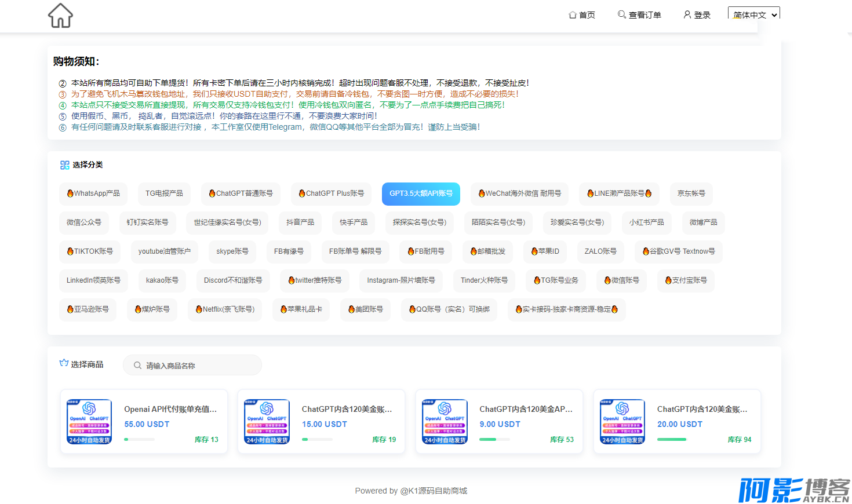Open the thumbnail of the 15.00 USDT product

pyautogui.click(x=267, y=422)
